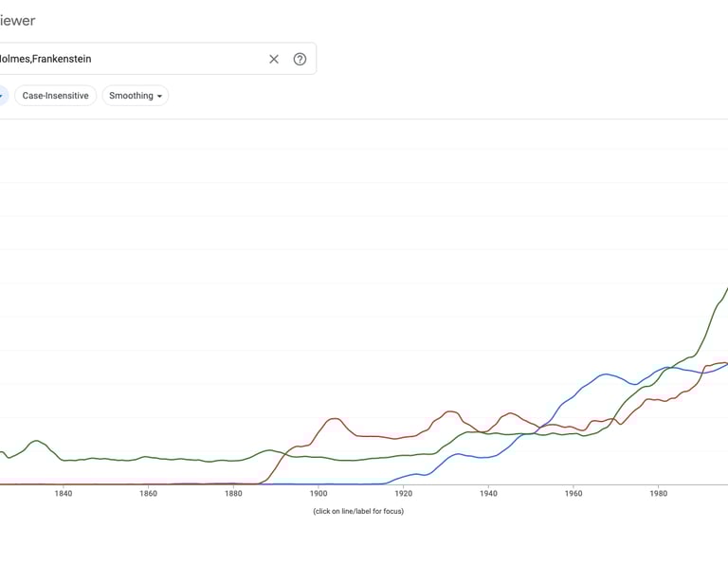Viewport: 728px width, 565px height.
Task: Click the 1840 x-axis year label
Action: [64, 493]
